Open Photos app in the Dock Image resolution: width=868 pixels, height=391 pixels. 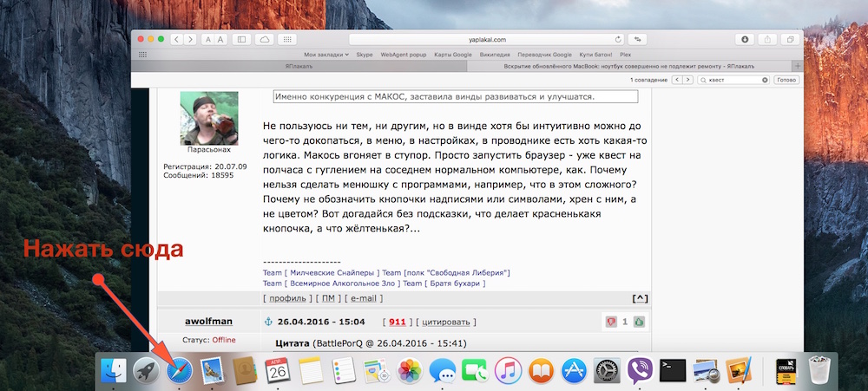tap(411, 370)
